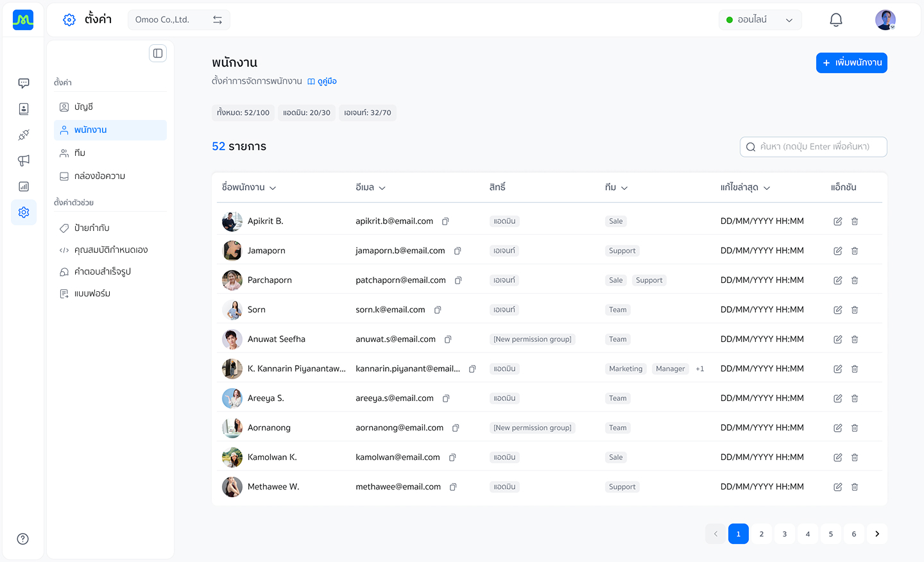
Task: Open the settings gear sidebar icon
Action: (24, 212)
